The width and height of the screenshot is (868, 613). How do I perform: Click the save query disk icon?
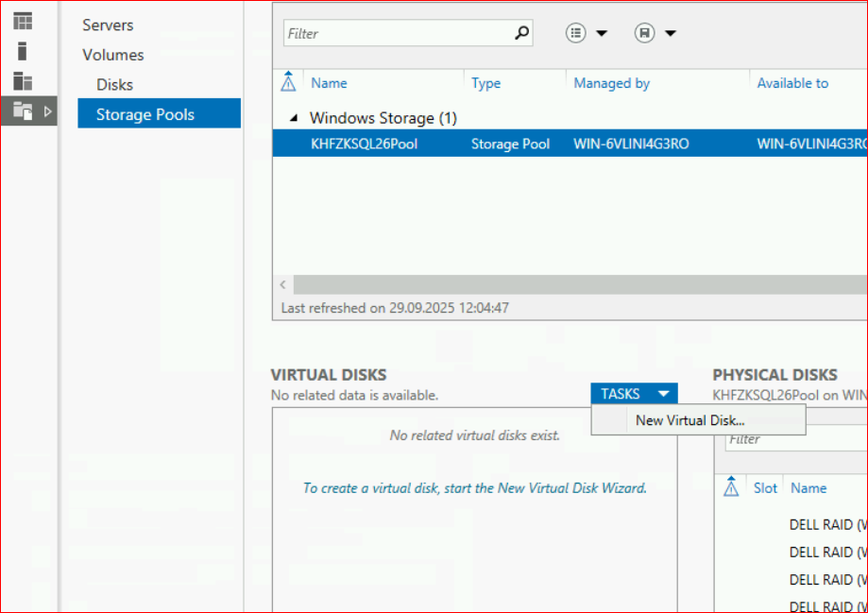point(644,33)
